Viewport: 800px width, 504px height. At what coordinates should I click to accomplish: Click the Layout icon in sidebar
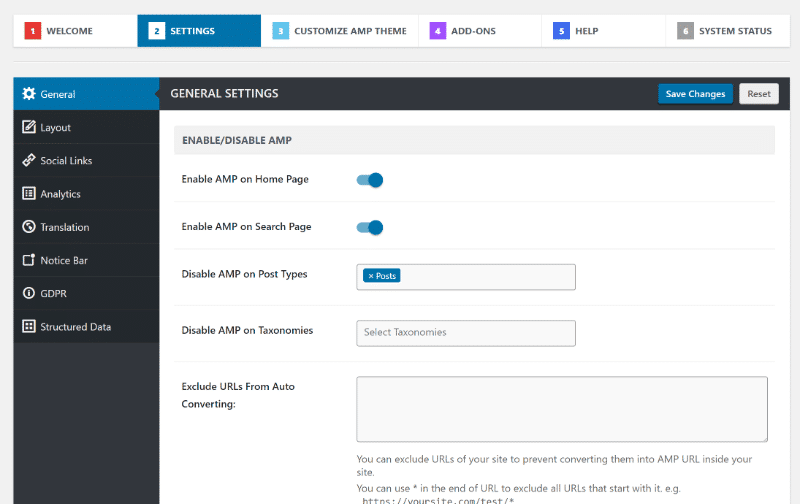29,127
